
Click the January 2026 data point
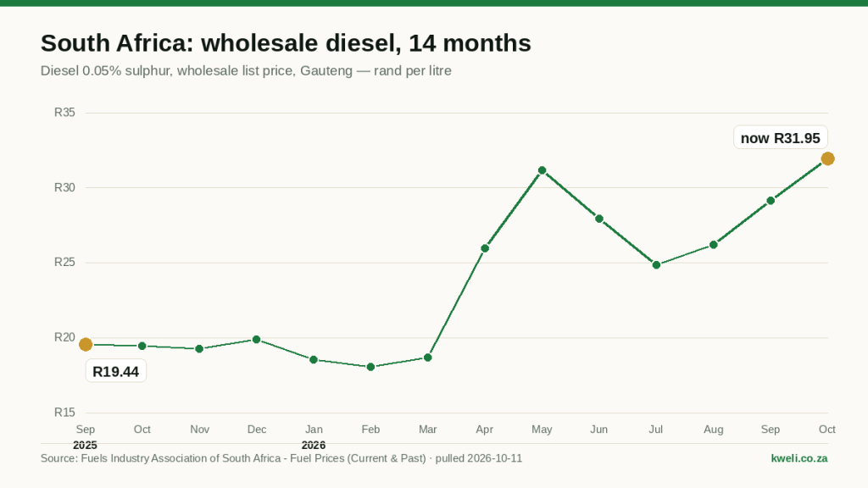coord(314,359)
